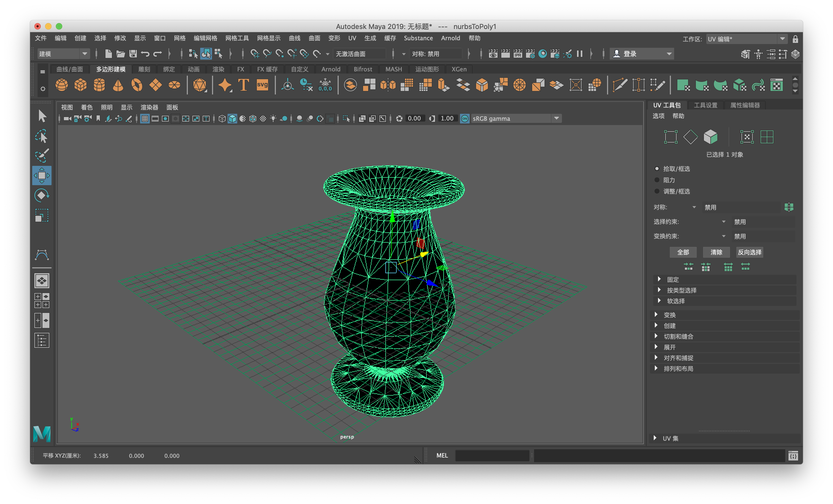Image resolution: width=833 pixels, height=504 pixels.
Task: Click the viewport gamma value field 1.00
Action: point(447,119)
